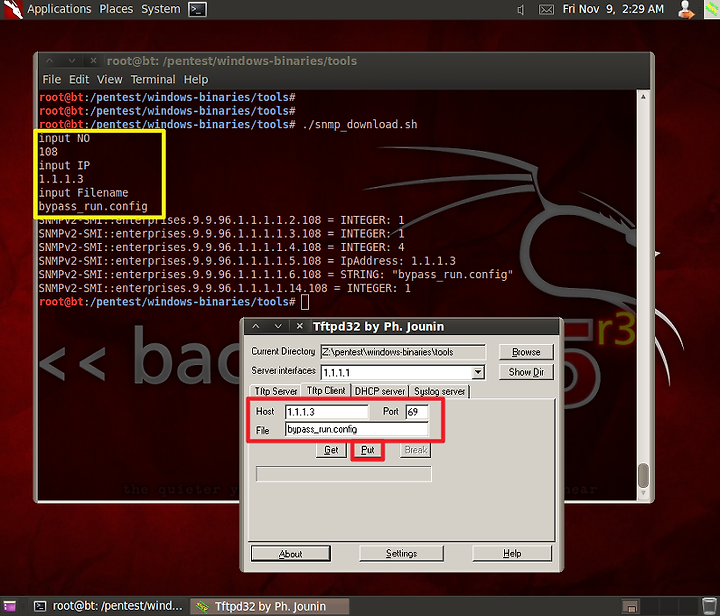Screen dimensions: 720x616
Task: Open the trash icon in bottom panel
Action: pyautogui.click(x=710, y=606)
